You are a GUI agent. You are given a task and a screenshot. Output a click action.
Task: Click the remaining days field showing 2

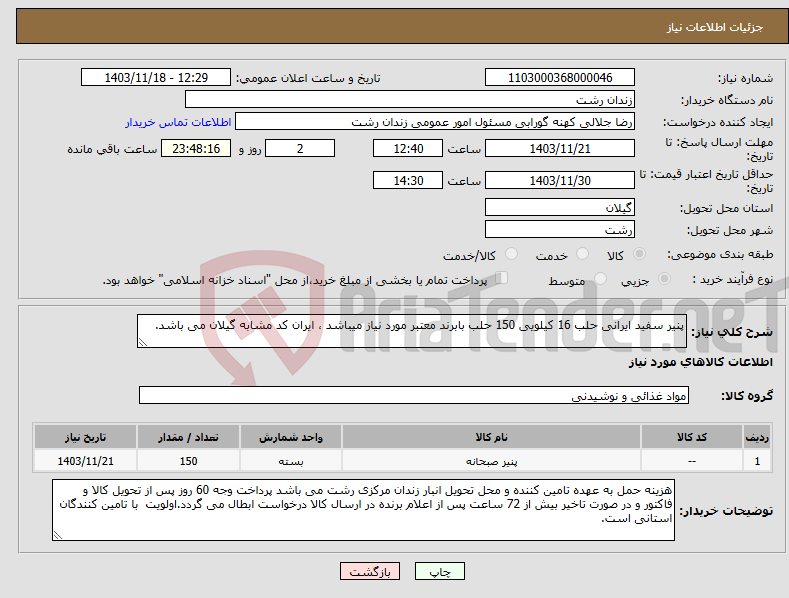(300, 148)
